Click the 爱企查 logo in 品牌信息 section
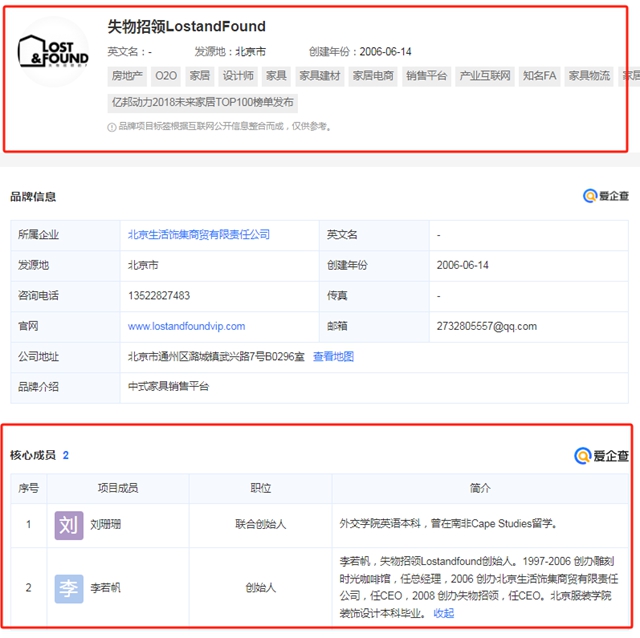 606,196
